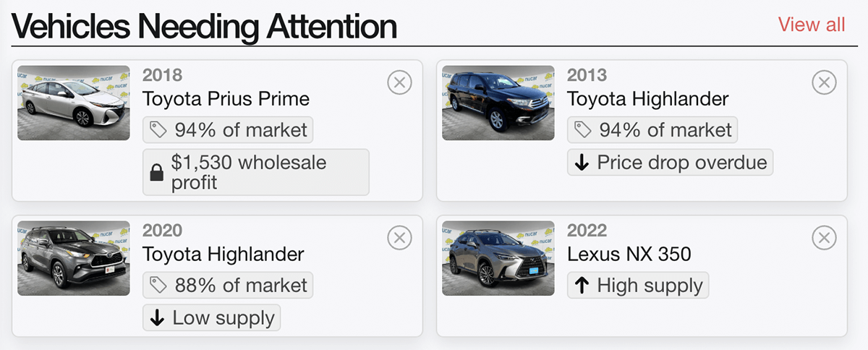Click the 2013 Highlander 94% of market tag
This screenshot has width=868, height=350.
(x=652, y=130)
